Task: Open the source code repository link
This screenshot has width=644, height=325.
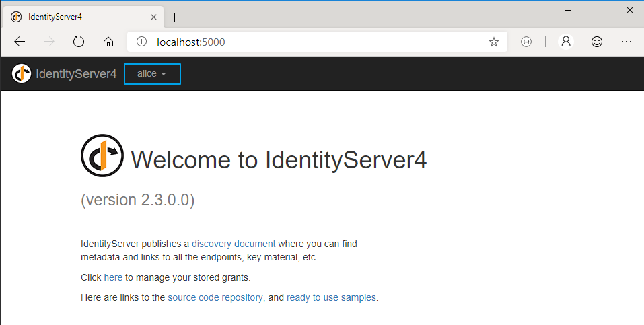Action: pos(215,297)
